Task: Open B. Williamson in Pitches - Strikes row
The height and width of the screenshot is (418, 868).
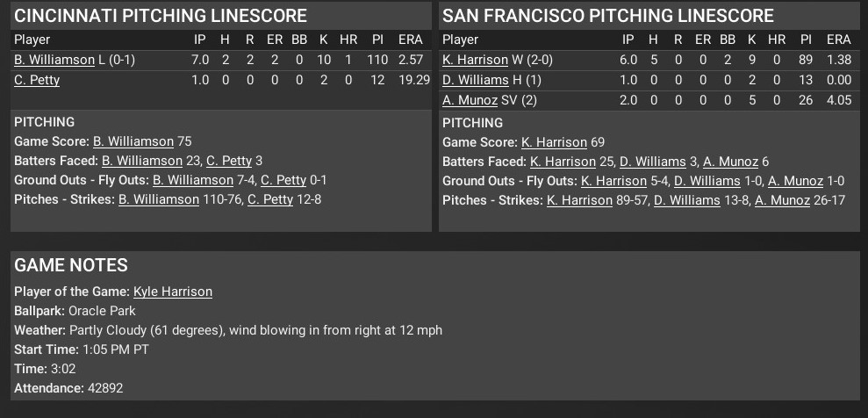Action: 159,199
